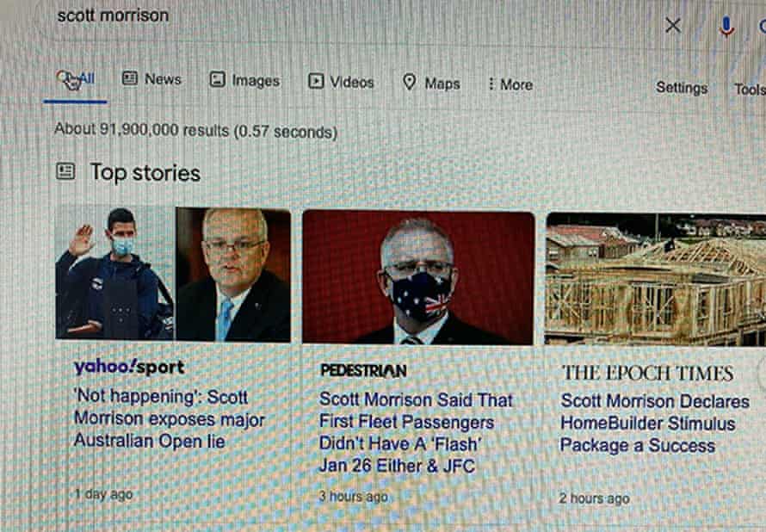The image size is (766, 532).
Task: Click the Top stories newspaper icon
Action: [x=65, y=171]
